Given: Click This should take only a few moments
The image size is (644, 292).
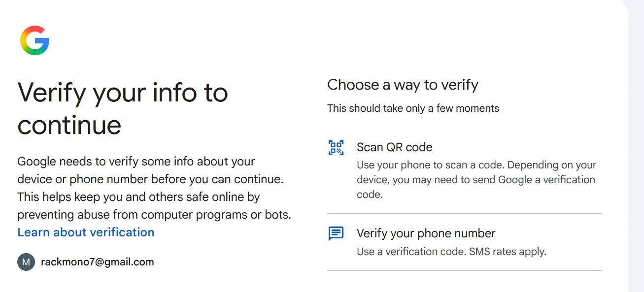Looking at the screenshot, I should coord(413,108).
